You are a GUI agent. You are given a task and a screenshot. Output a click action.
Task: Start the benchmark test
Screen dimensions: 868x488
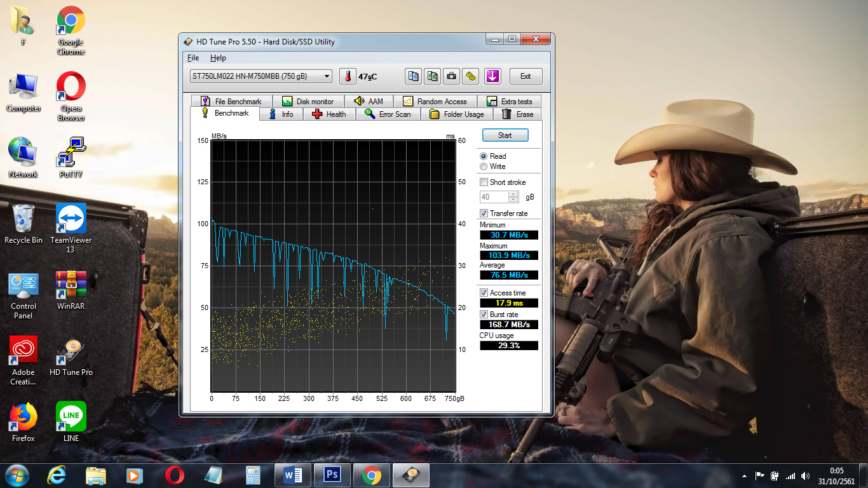point(505,135)
